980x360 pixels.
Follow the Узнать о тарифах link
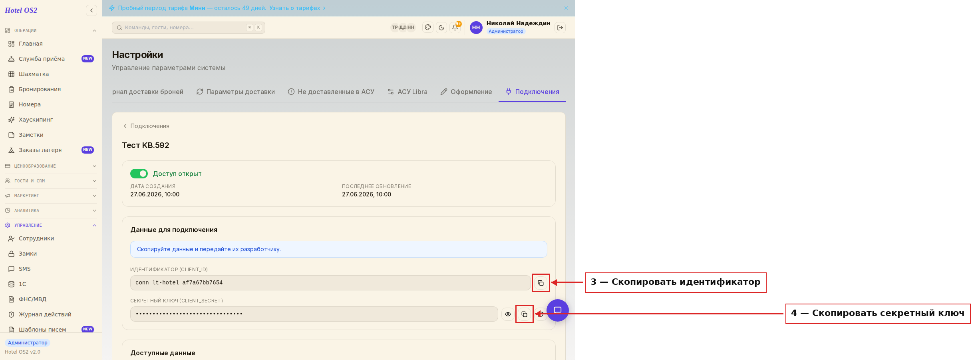click(x=294, y=8)
